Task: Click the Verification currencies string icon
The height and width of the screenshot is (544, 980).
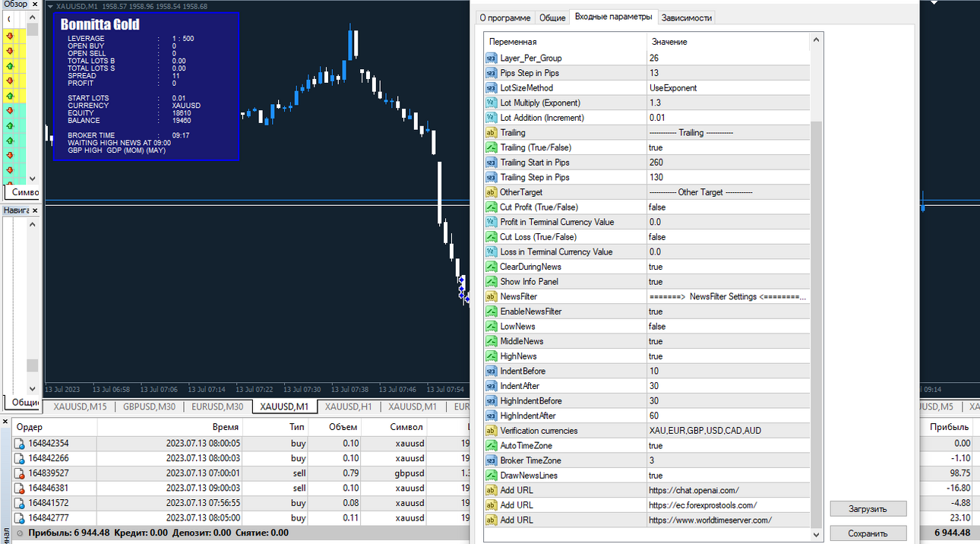Action: click(x=491, y=431)
